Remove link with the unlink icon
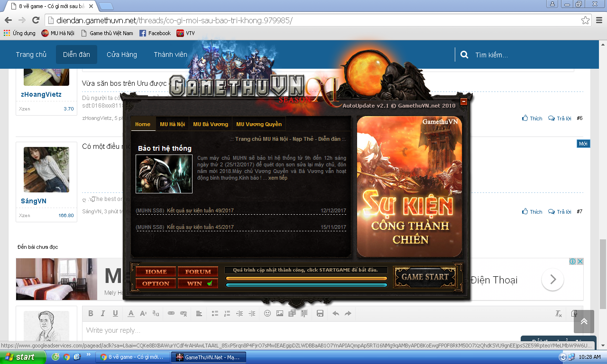This screenshot has height=364, width=607. pos(184,313)
